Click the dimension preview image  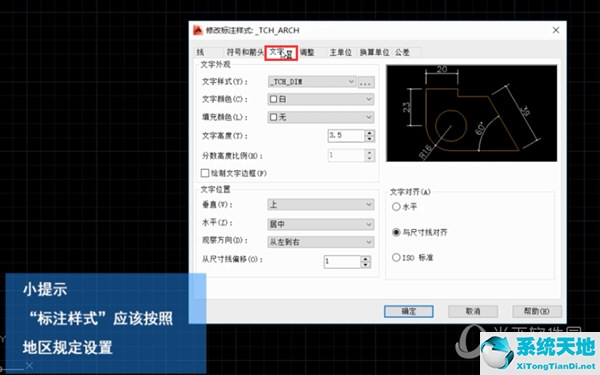[472, 113]
